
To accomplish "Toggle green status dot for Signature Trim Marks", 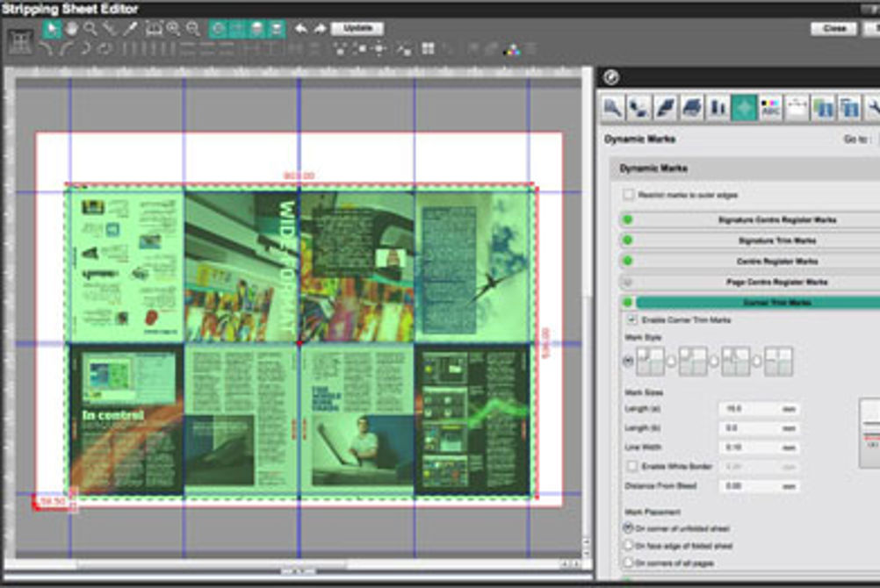I will [x=628, y=240].
